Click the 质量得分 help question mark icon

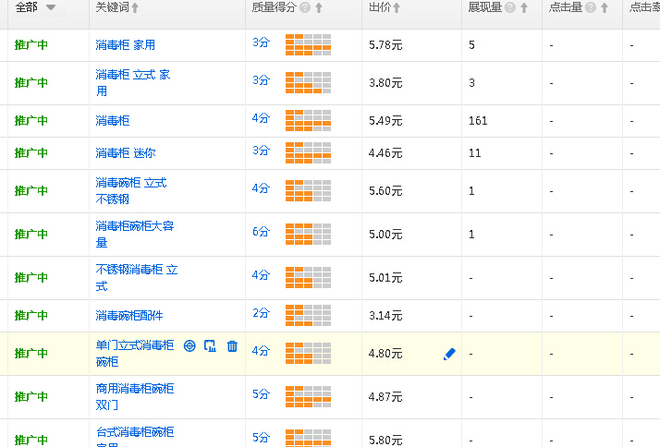coord(305,8)
